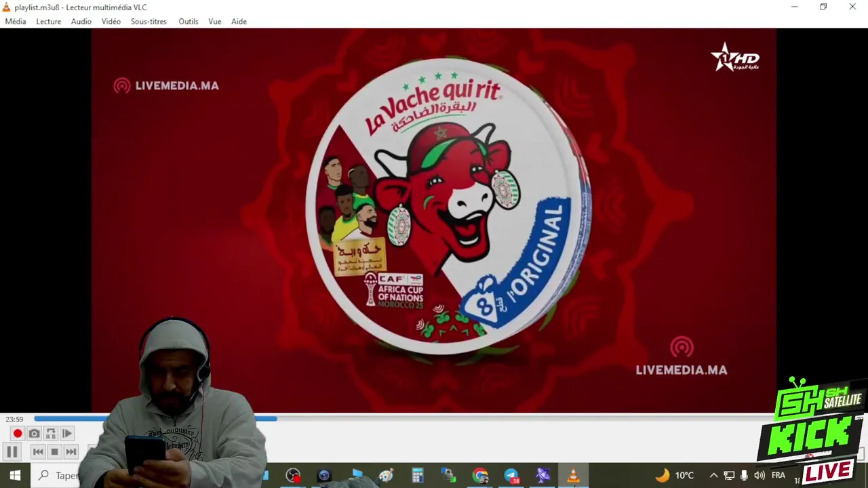Restore down the VLC window

pos(823,7)
